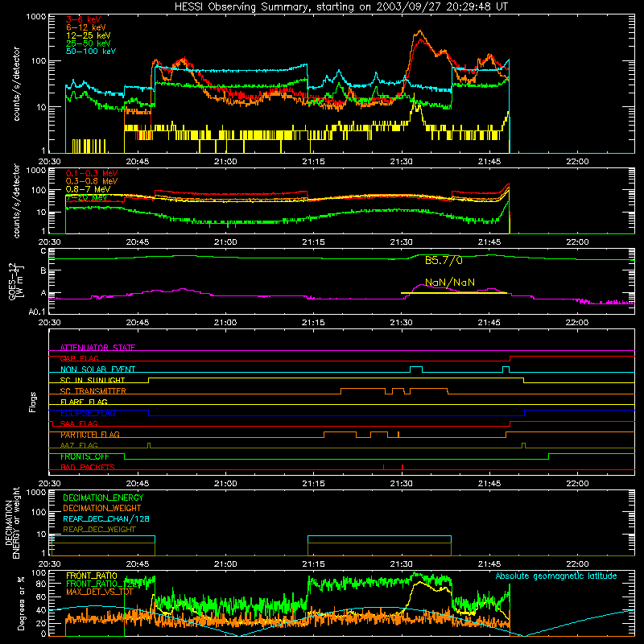This screenshot has height=644, width=644.
Task: Select the GAP_FLAG label
Action: tap(79, 358)
